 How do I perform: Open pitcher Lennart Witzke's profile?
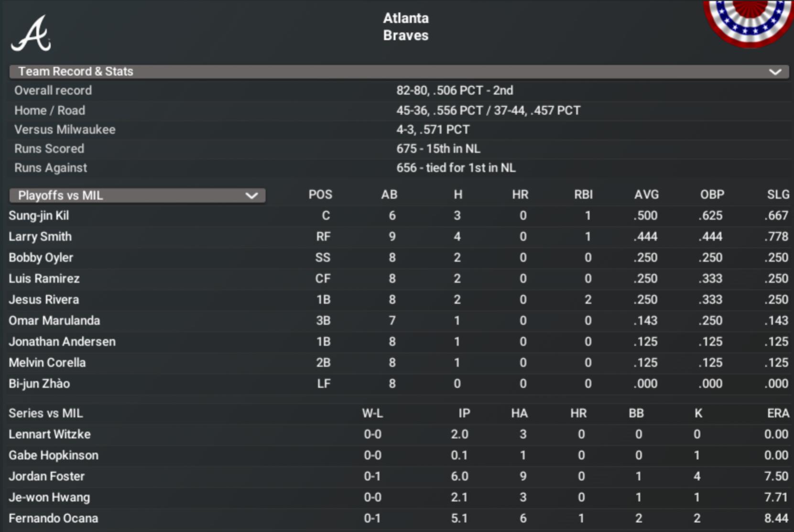(x=49, y=434)
